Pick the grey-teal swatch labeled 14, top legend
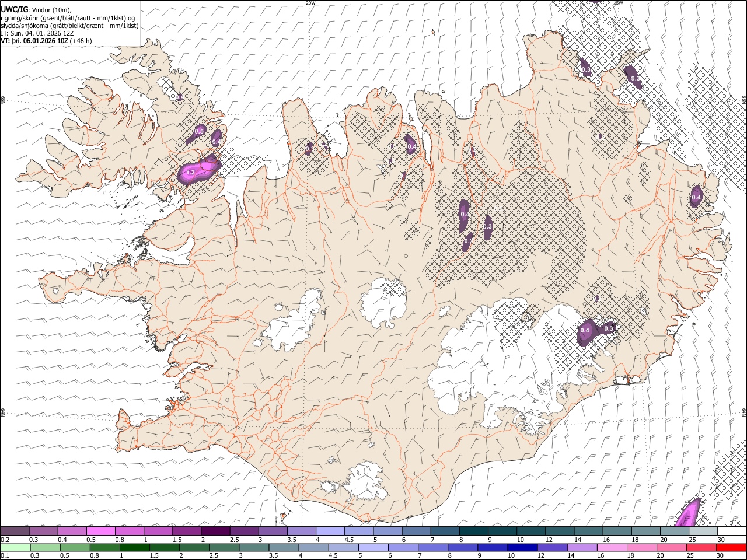The width and height of the screenshot is (747, 560). 589,531
